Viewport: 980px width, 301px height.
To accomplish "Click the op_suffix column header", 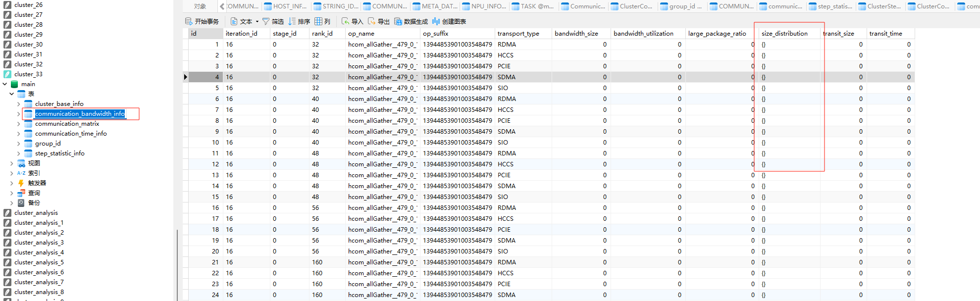I will 457,34.
